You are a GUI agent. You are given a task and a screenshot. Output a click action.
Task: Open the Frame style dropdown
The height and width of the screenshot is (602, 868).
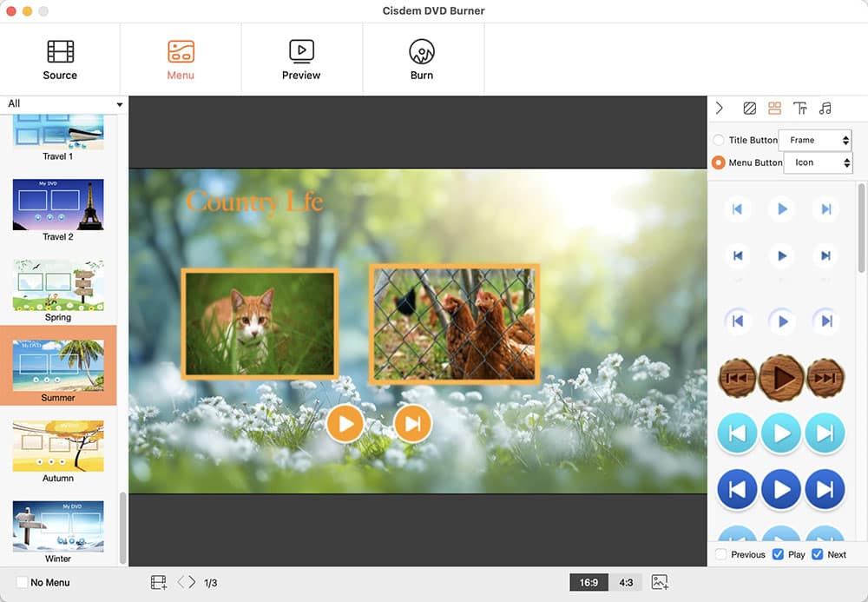click(x=815, y=140)
